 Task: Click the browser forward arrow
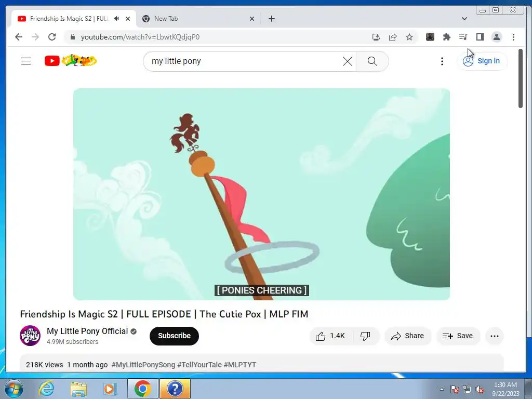[35, 37]
